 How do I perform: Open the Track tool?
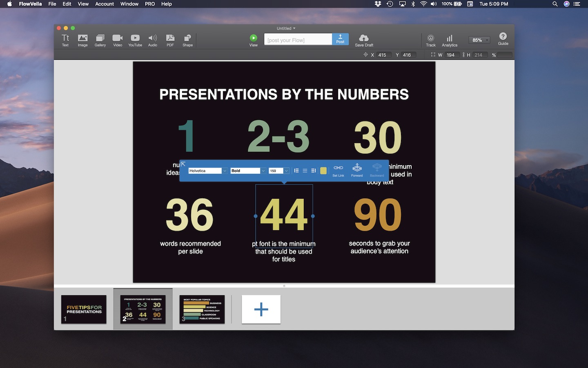coord(431,40)
